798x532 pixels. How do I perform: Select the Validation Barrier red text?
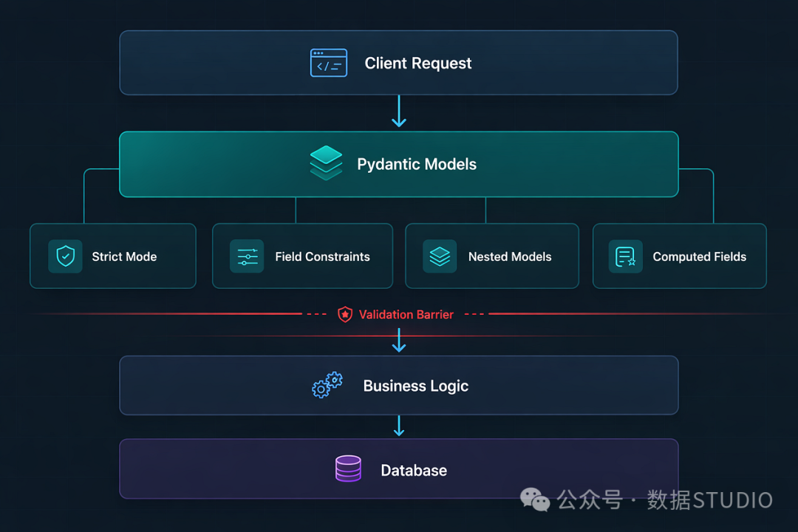pyautogui.click(x=406, y=315)
